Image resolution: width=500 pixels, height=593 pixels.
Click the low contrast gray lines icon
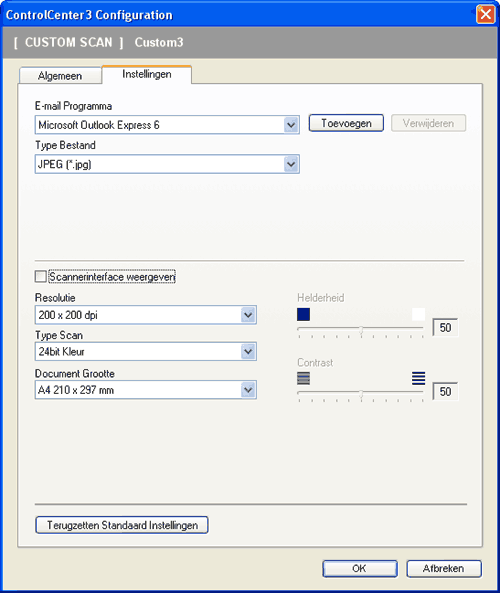303,378
